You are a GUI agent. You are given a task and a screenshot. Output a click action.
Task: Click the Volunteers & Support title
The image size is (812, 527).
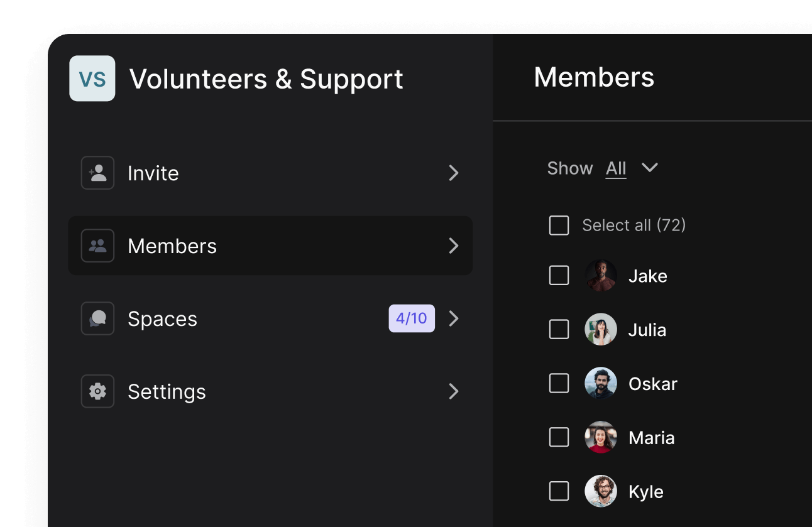pos(265,78)
